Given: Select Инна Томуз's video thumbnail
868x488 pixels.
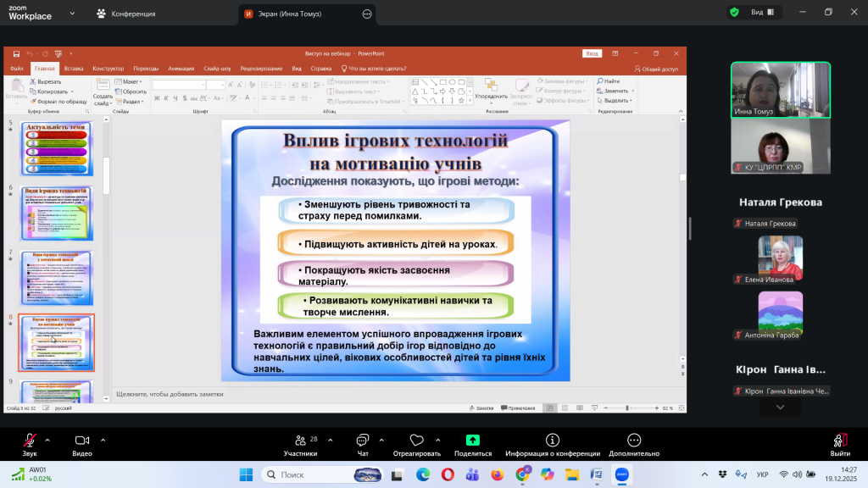Looking at the screenshot, I should coord(780,89).
